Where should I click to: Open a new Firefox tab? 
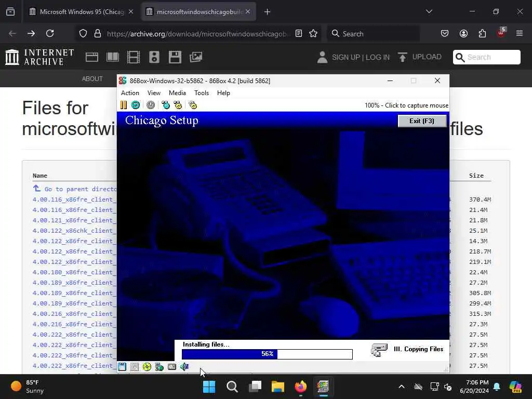(x=267, y=12)
